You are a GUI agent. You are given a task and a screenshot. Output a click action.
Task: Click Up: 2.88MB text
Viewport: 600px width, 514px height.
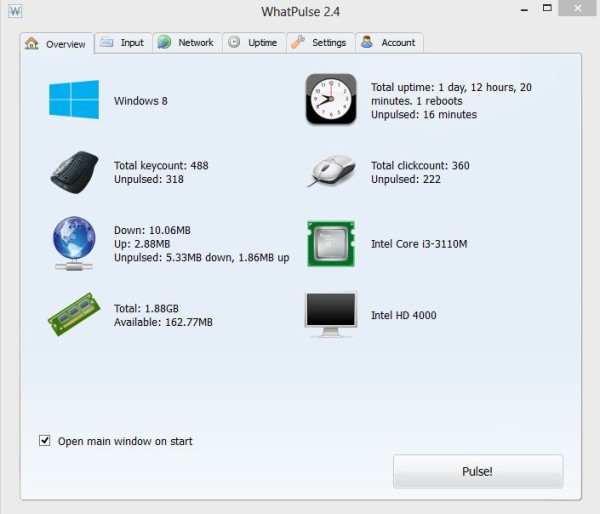pos(142,244)
